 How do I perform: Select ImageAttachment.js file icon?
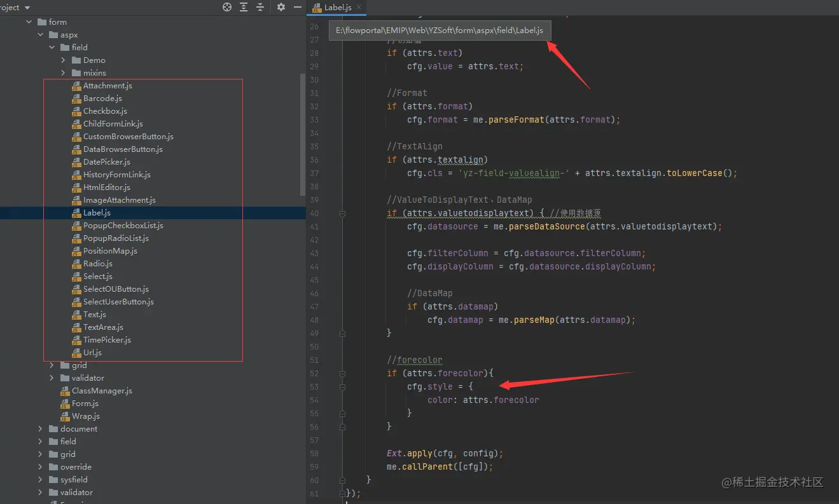point(76,200)
